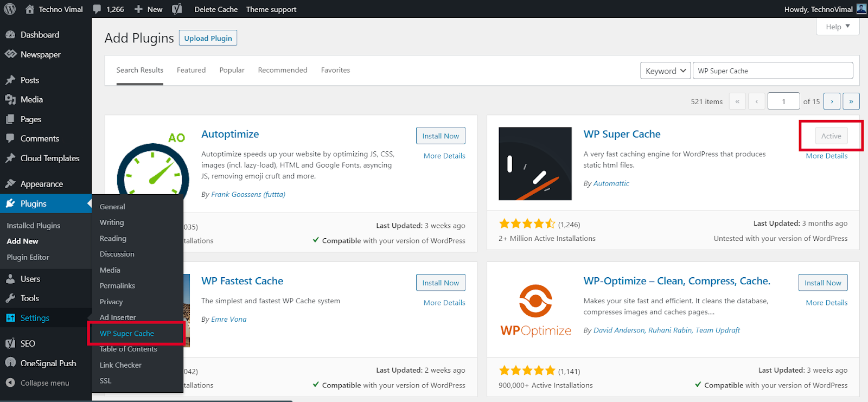Screen dimensions: 868x402
Task: Click the Autoptimize plugin logo
Action: click(x=153, y=164)
